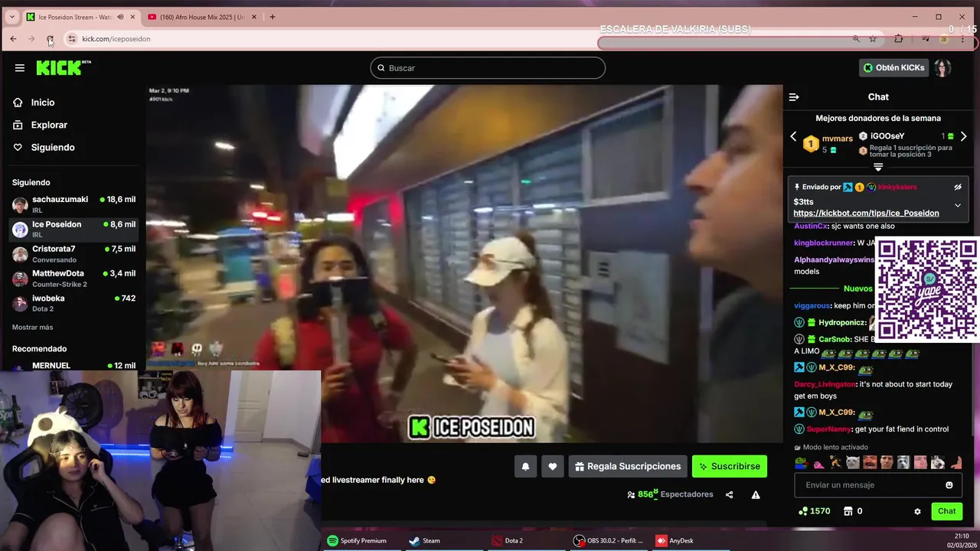This screenshot has height=551, width=980.
Task: Expand followed list with Mostrar más
Action: coord(33,328)
